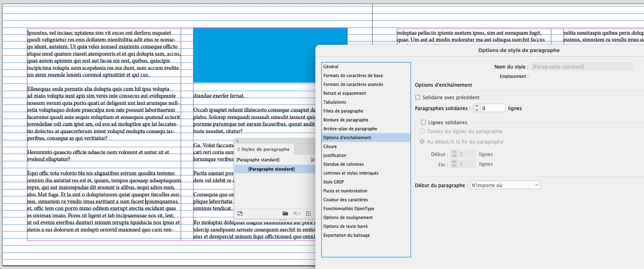Go to the Justification section
This screenshot has height=269, width=644.
point(366,155)
